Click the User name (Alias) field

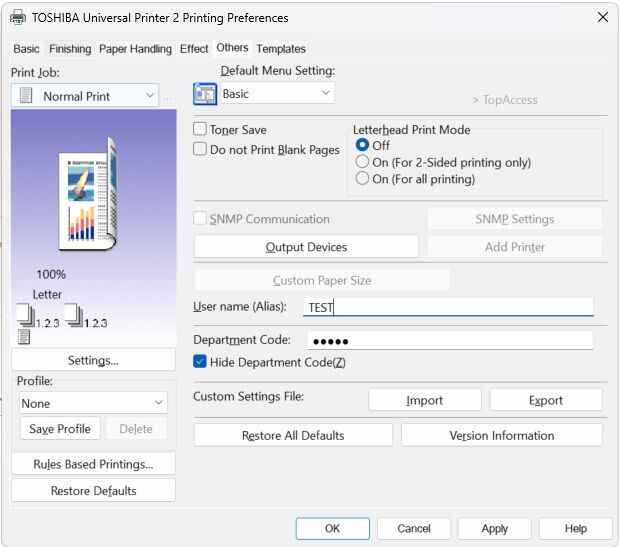pos(448,307)
